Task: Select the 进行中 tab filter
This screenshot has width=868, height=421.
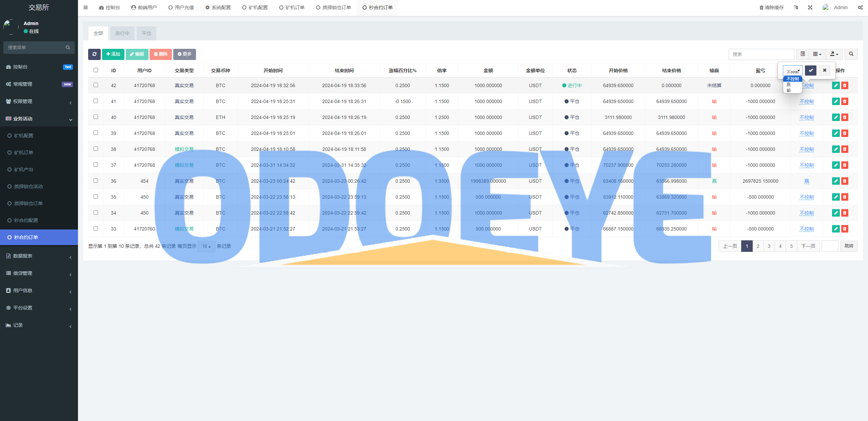Action: (122, 33)
